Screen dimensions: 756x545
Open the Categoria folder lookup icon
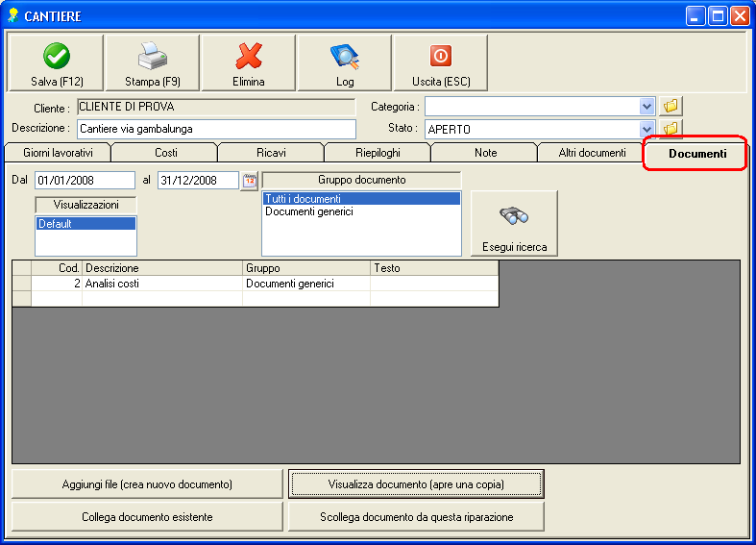click(671, 106)
